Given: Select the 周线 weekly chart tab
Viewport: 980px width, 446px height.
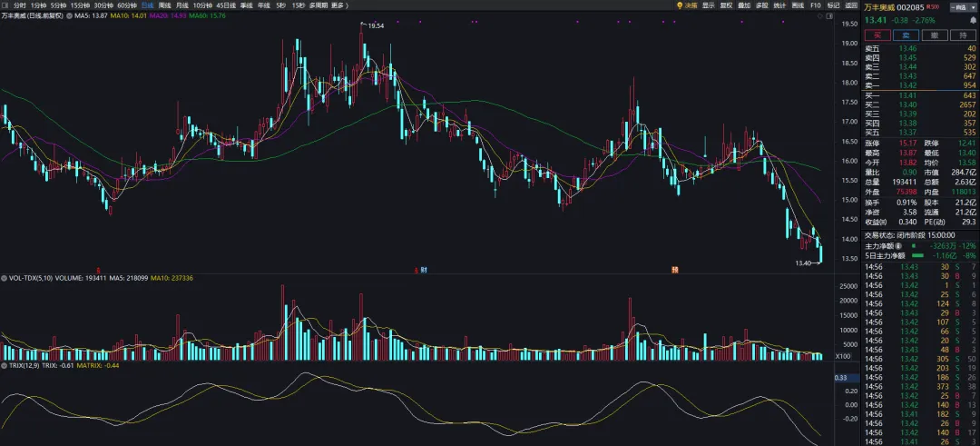Looking at the screenshot, I should 165,5.
